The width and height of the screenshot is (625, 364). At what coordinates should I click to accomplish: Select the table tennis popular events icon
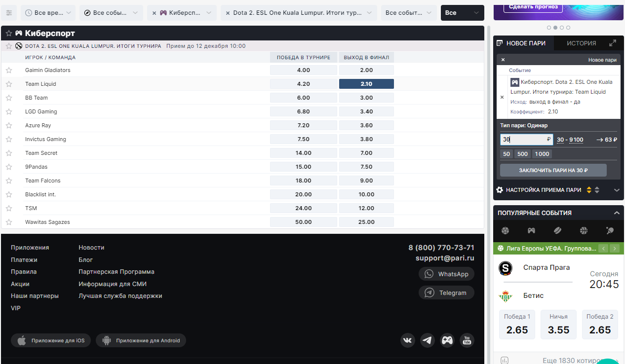click(610, 230)
